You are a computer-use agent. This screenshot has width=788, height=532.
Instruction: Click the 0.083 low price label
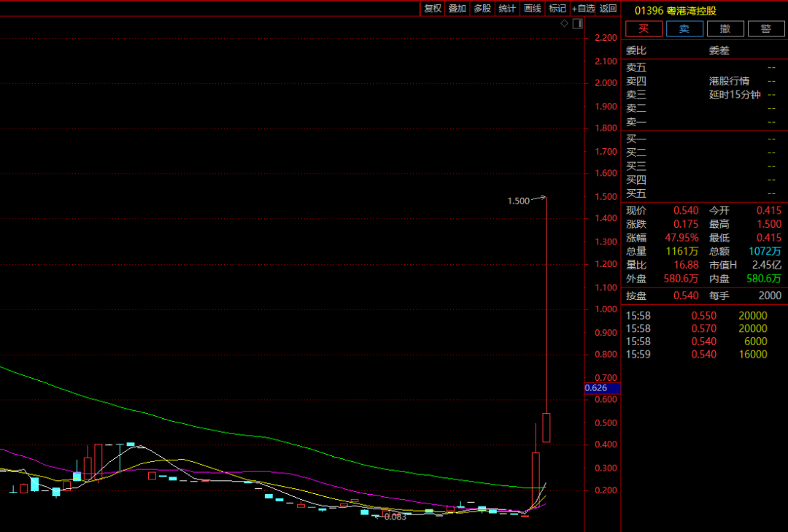395,517
